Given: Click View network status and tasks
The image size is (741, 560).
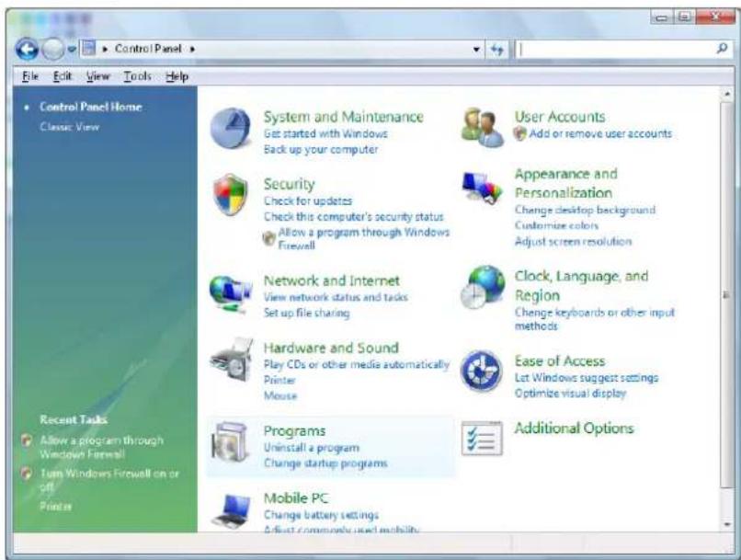Looking at the screenshot, I should (x=336, y=297).
